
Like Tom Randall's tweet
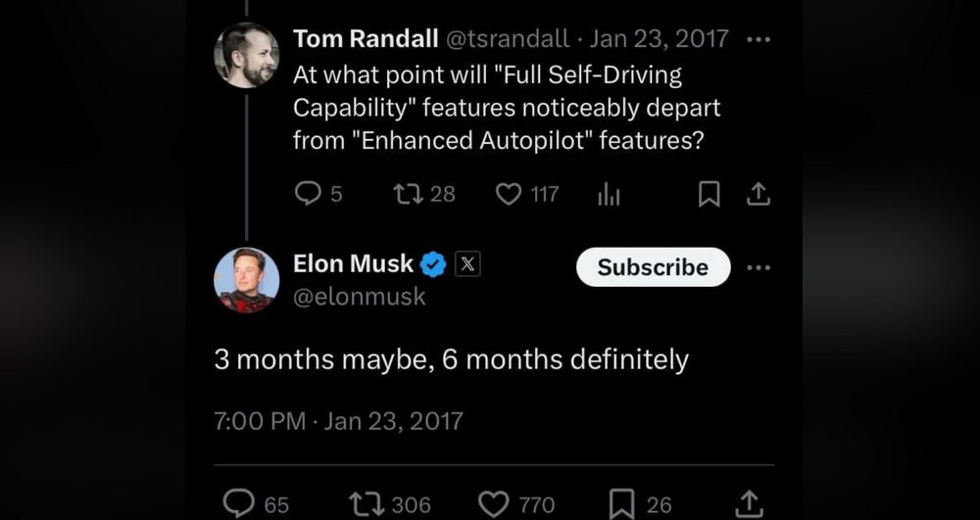point(509,194)
